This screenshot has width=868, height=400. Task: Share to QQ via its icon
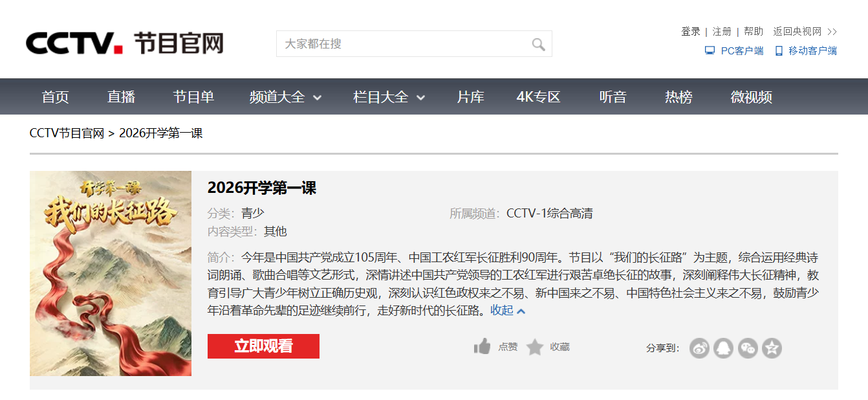tap(724, 348)
